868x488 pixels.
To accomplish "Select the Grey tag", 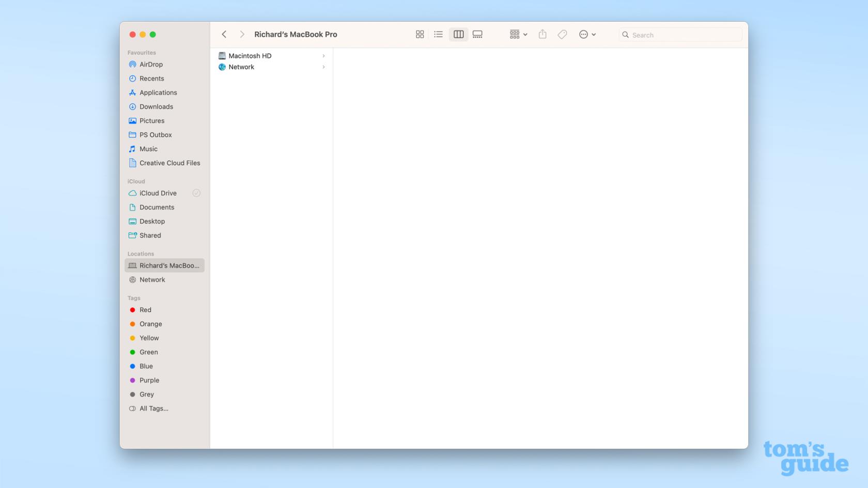I will point(165,394).
